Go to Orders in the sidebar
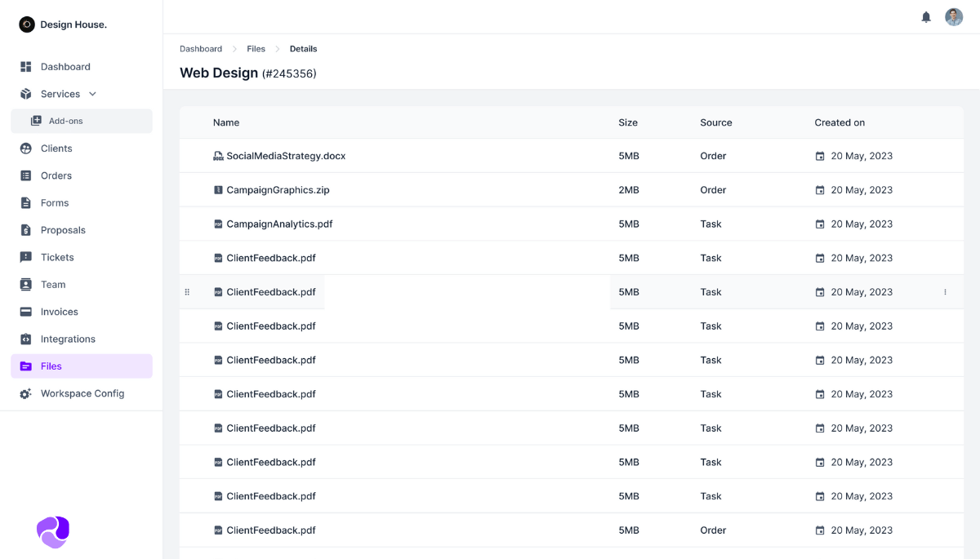 56,175
